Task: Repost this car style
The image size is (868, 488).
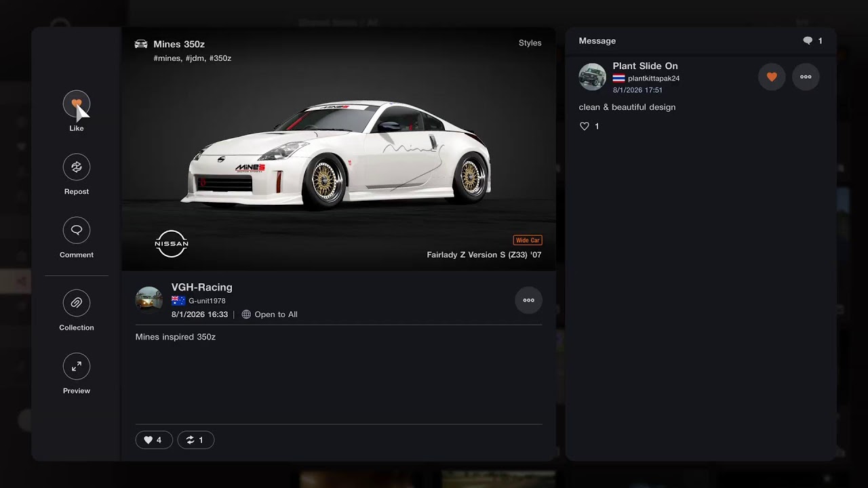Action: [x=77, y=167]
